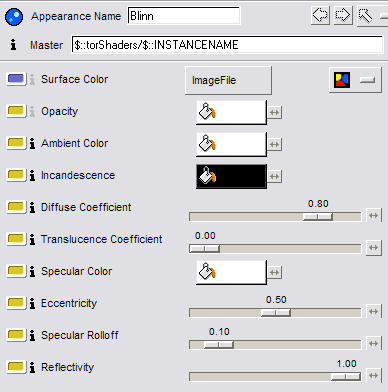Open the black Incandescence color swatch

click(231, 176)
